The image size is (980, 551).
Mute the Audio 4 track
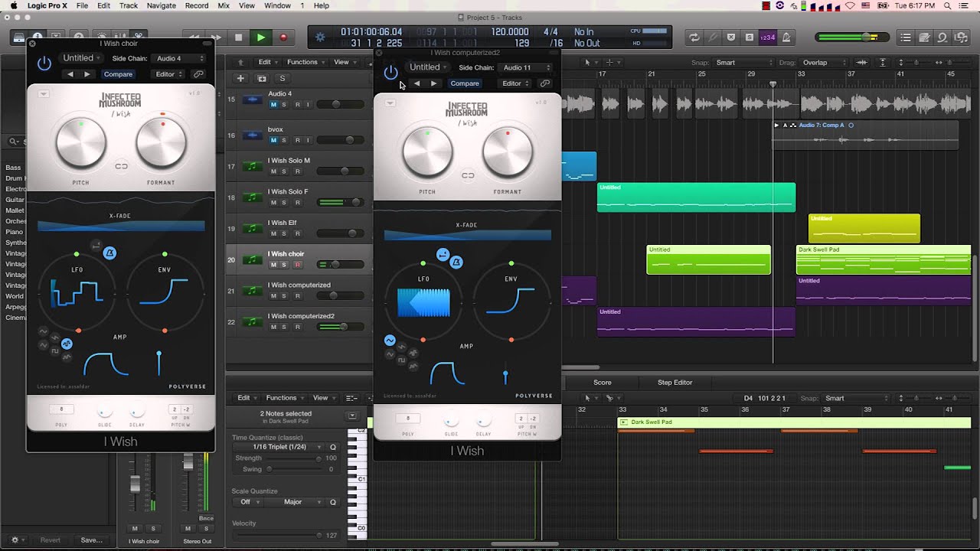tap(273, 104)
